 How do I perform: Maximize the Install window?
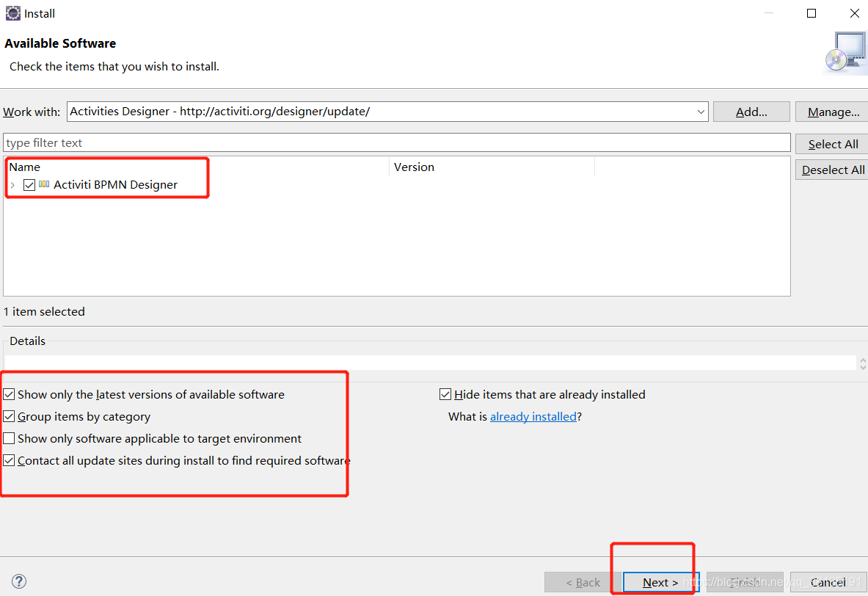(812, 13)
